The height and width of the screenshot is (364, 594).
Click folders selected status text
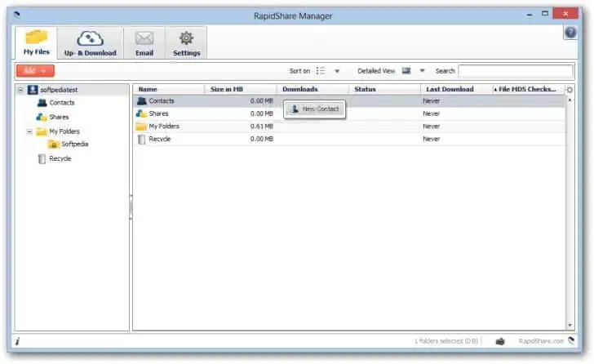point(446,341)
